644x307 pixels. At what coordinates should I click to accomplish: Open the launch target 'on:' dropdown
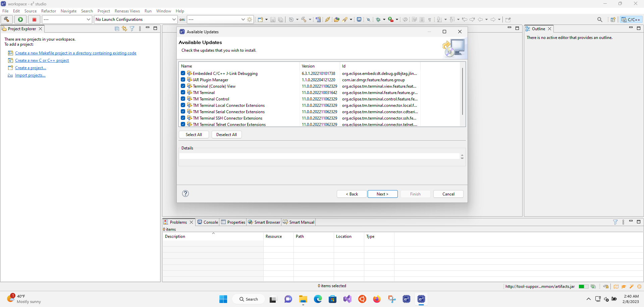pyautogui.click(x=217, y=19)
